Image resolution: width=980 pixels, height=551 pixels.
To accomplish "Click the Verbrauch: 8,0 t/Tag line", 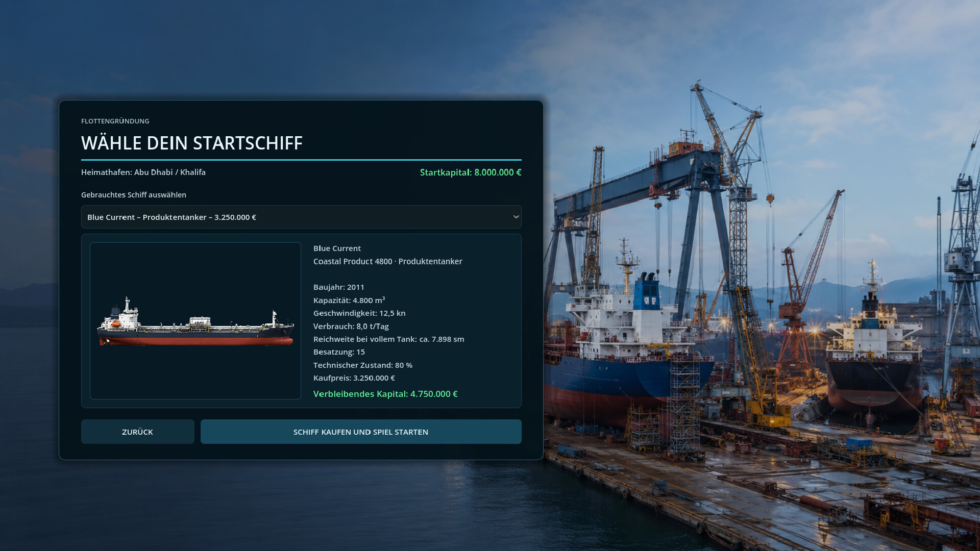I will click(x=351, y=326).
